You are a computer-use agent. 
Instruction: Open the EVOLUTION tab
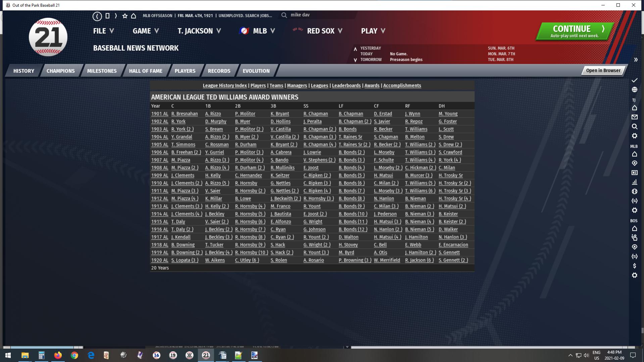[256, 71]
